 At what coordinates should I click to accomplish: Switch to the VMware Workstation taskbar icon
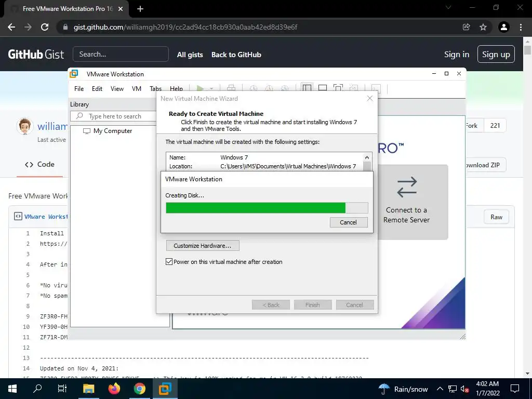click(165, 389)
